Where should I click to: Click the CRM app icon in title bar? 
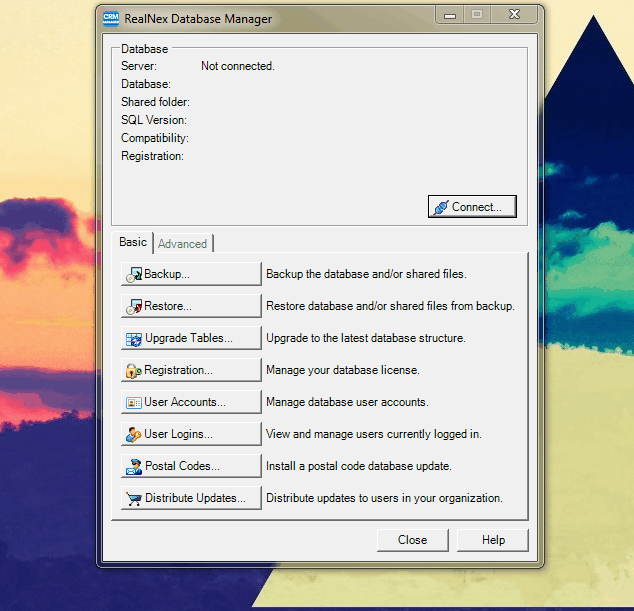click(113, 17)
